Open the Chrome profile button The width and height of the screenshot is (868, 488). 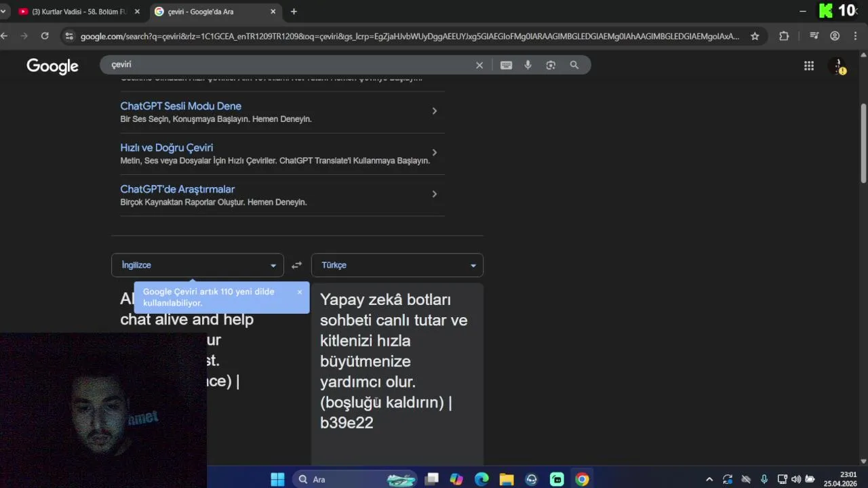835,36
